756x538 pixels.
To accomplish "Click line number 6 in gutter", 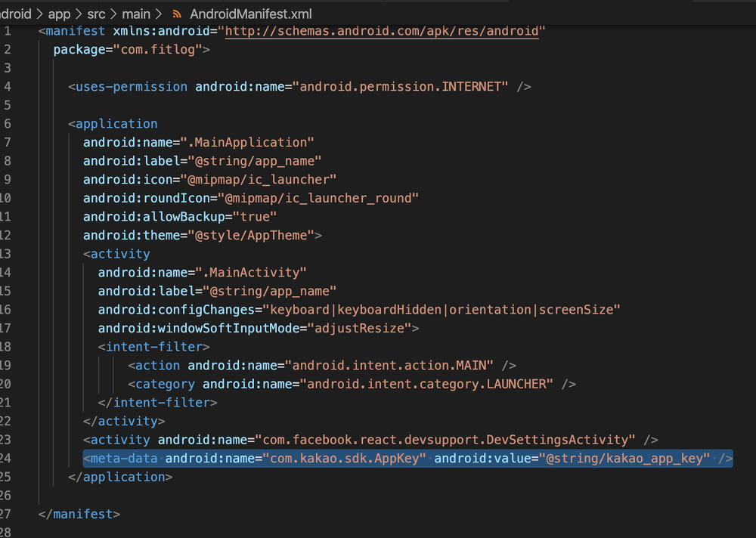I will [8, 124].
